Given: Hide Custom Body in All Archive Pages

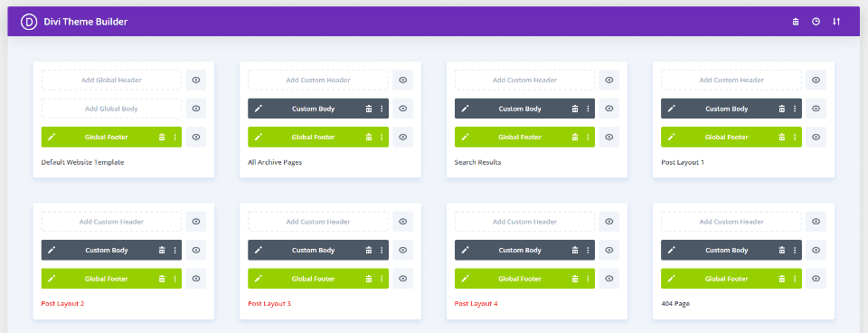Looking at the screenshot, I should (x=403, y=109).
